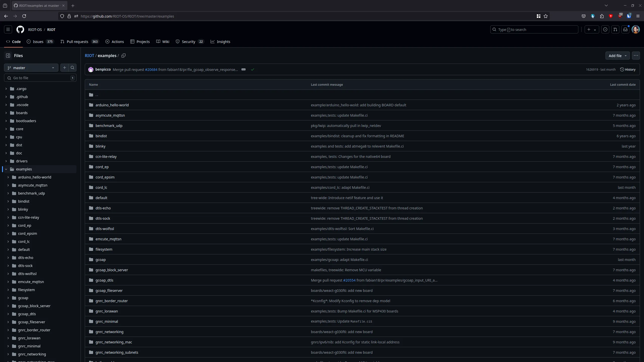
Task: Bookmark this page with the star icon
Action: [546, 16]
